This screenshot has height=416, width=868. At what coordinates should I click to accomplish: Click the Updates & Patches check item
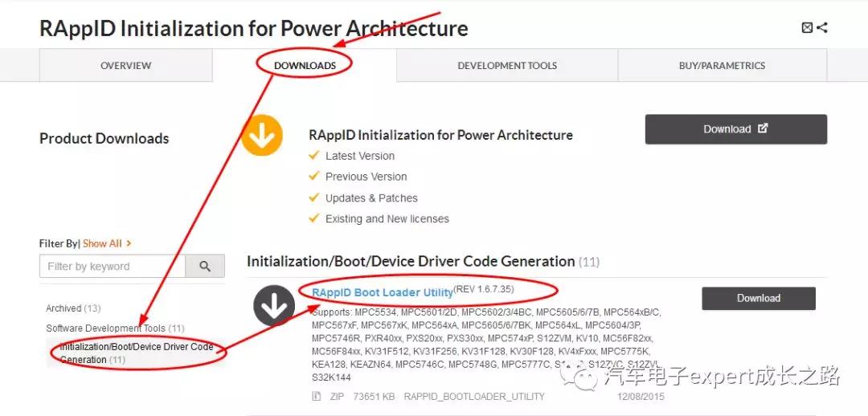(x=371, y=198)
